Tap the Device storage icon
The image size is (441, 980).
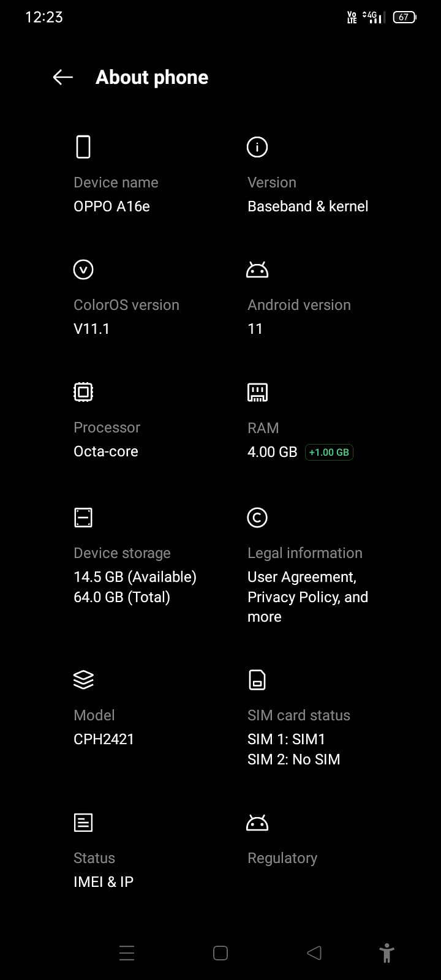[83, 518]
